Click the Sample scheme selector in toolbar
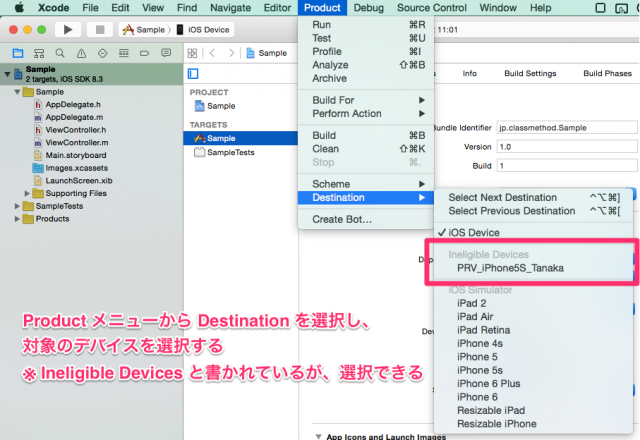This screenshot has width=640, height=440. (x=144, y=30)
